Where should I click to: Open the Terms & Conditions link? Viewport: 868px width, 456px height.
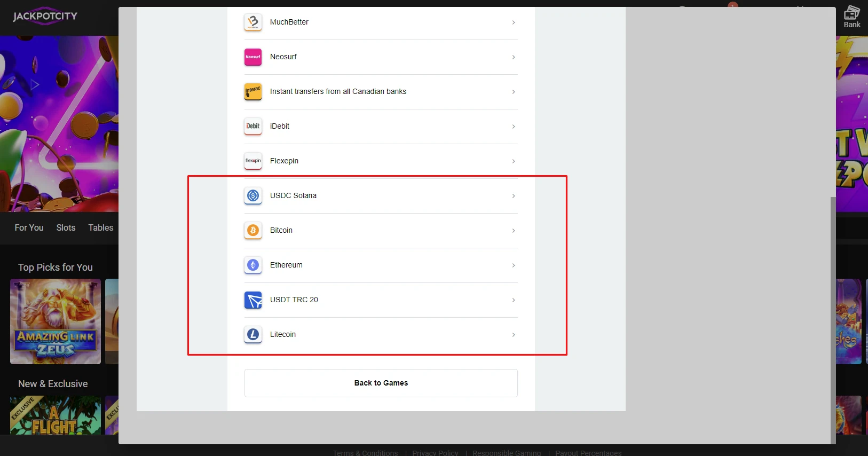tap(365, 453)
